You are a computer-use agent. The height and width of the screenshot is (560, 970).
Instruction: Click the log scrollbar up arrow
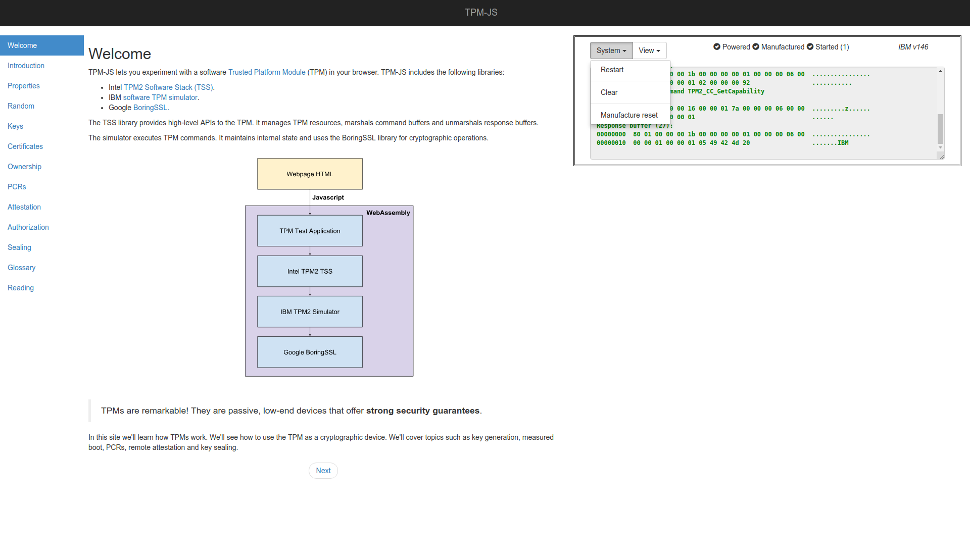pos(940,72)
